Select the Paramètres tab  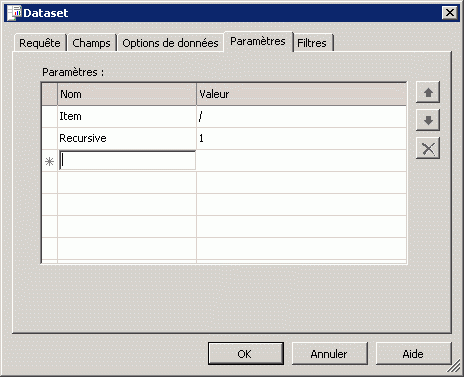[258, 41]
